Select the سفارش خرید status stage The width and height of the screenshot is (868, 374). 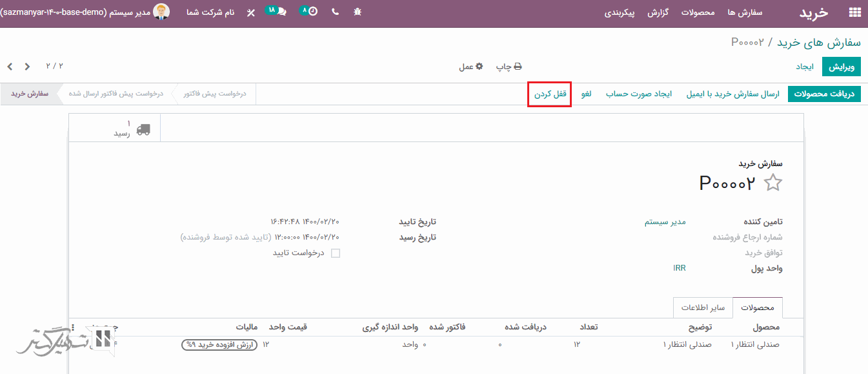30,94
